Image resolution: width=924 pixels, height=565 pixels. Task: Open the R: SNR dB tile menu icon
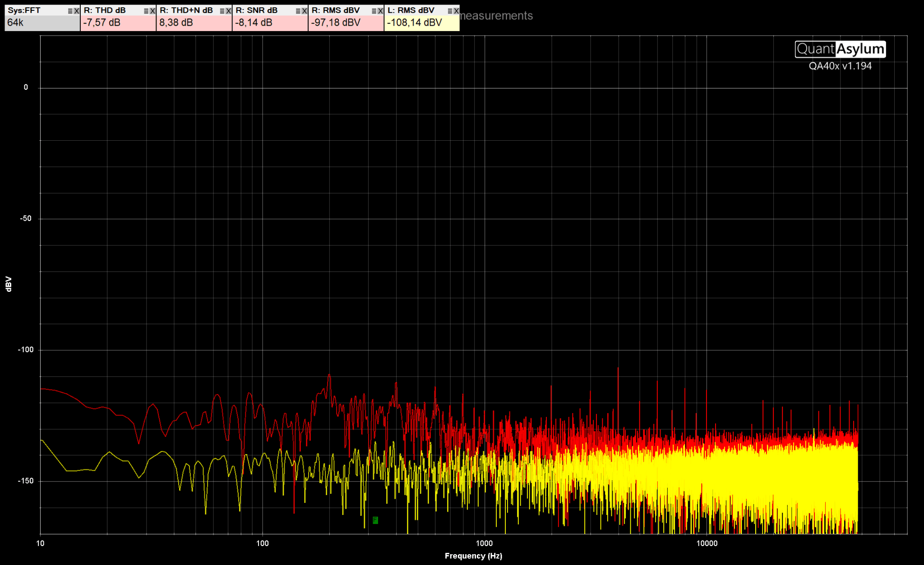click(298, 11)
